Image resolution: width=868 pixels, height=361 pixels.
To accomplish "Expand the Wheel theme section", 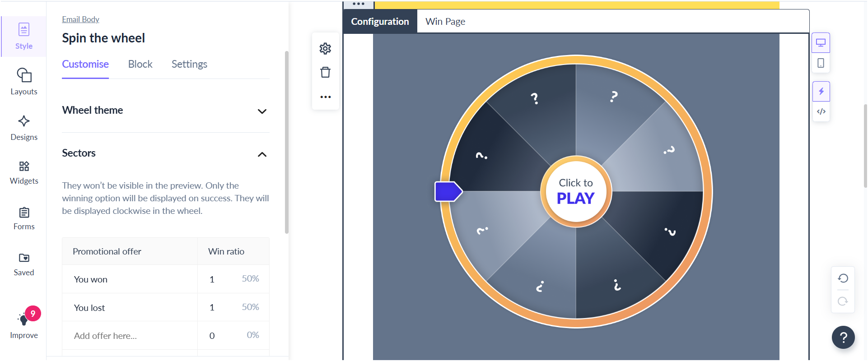I will point(165,111).
